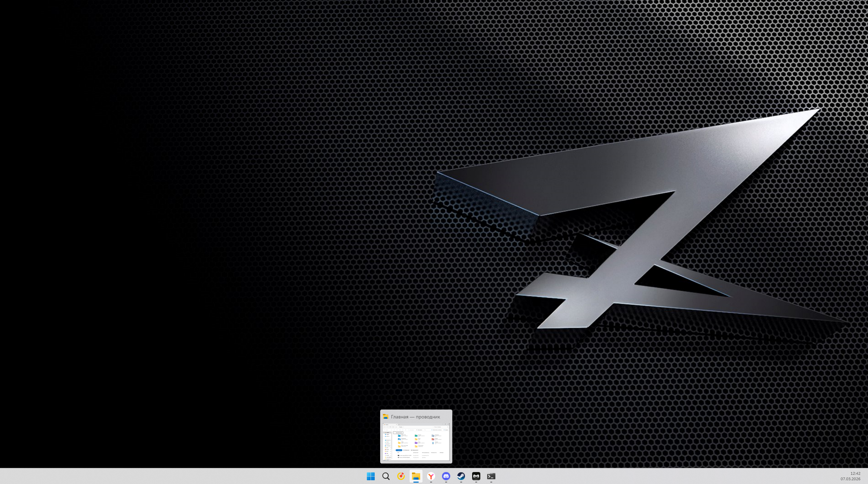Switch to Yandex Browser
Screen dimensions: 868x484
(431, 476)
